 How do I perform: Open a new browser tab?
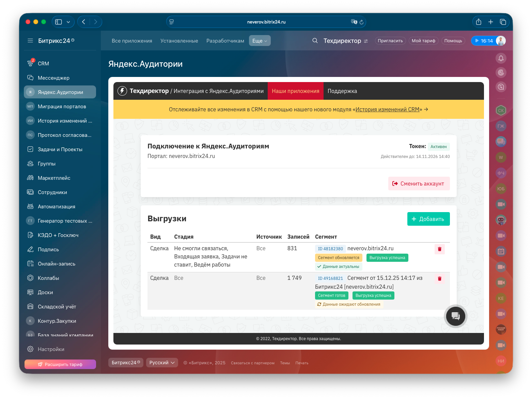(490, 22)
